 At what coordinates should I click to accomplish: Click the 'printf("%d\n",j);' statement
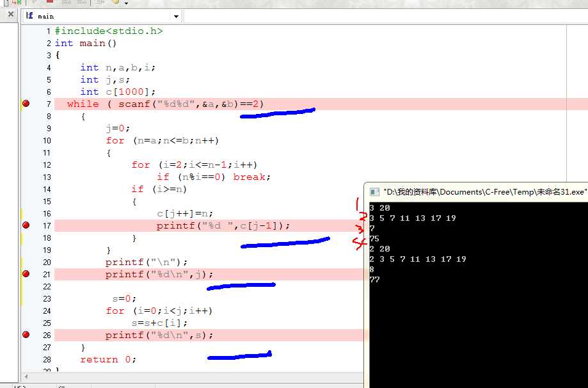coord(159,274)
